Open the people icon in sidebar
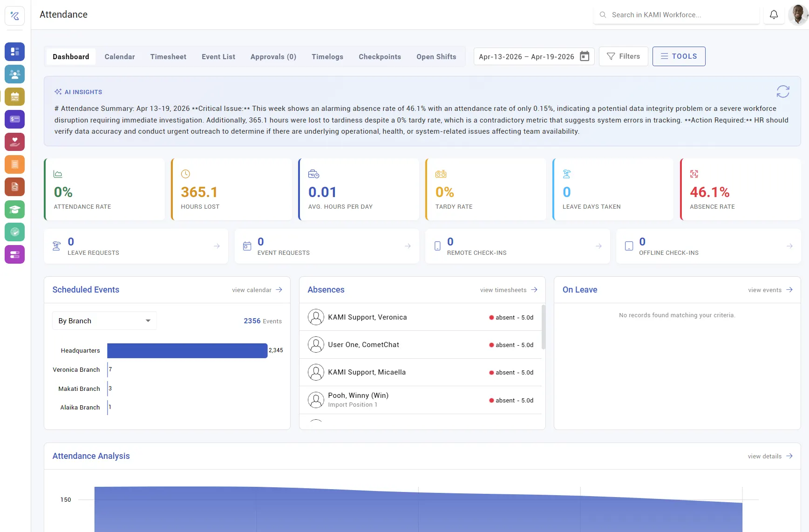 point(14,74)
